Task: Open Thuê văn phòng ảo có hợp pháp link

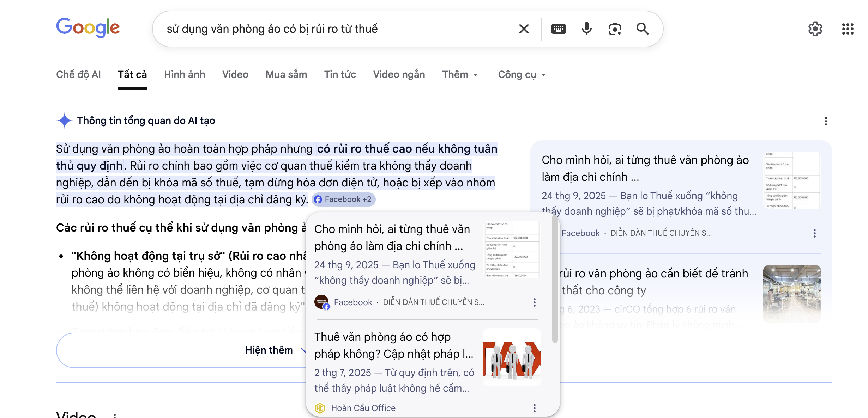Action: pos(394,345)
